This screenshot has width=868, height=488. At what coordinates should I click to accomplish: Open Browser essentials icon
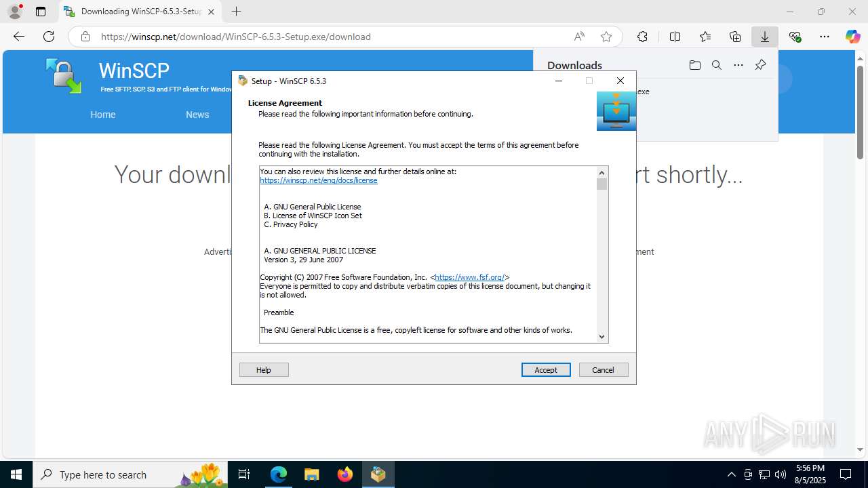click(795, 37)
